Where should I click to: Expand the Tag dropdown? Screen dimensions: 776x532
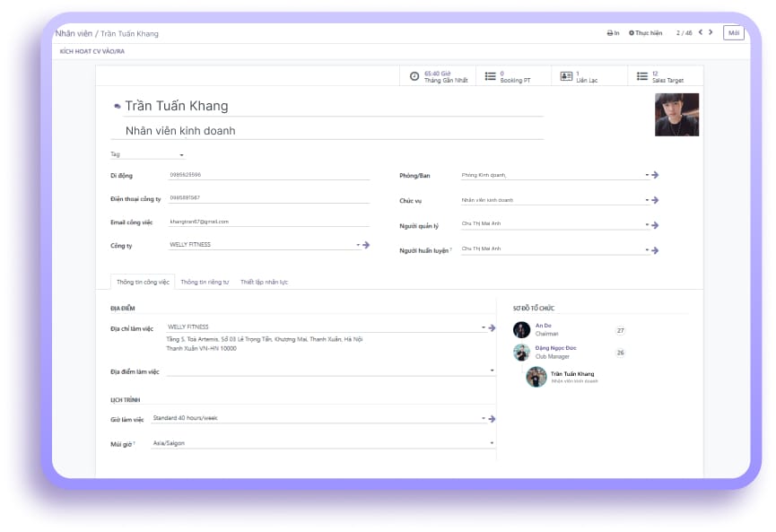point(181,155)
